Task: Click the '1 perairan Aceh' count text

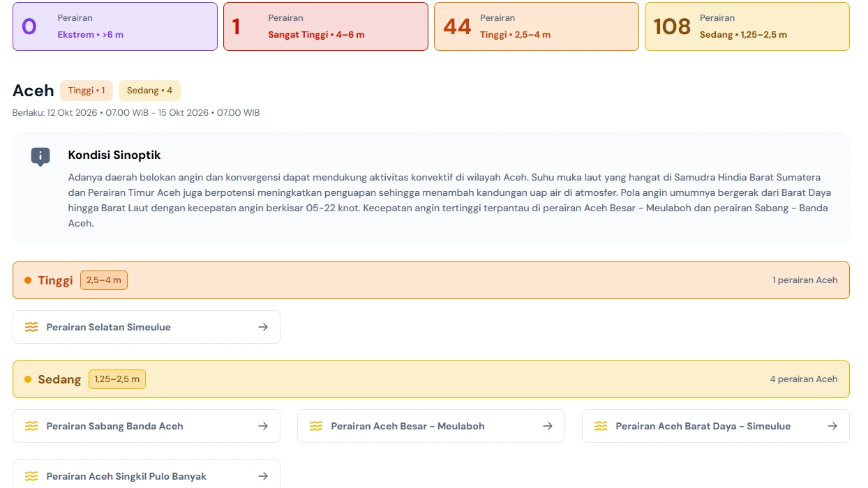Action: click(805, 280)
